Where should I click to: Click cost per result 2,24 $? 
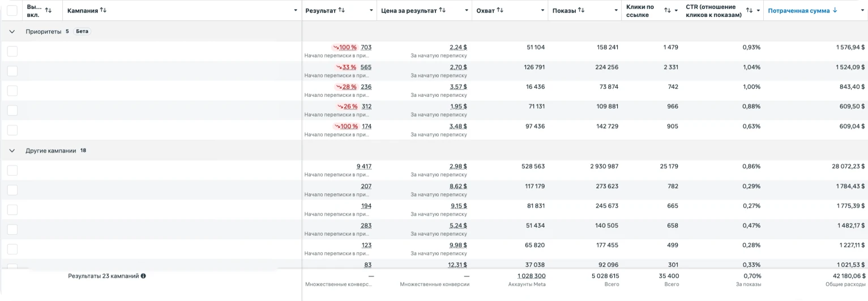[458, 48]
